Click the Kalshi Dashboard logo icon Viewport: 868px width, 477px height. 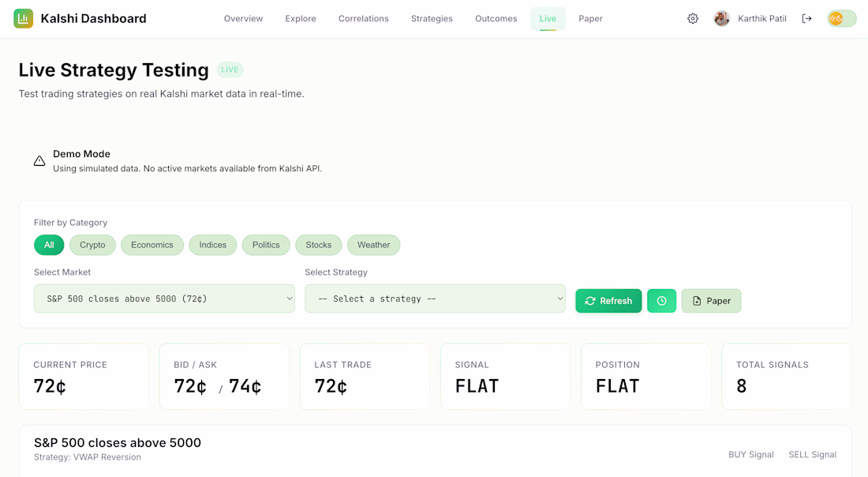(23, 18)
